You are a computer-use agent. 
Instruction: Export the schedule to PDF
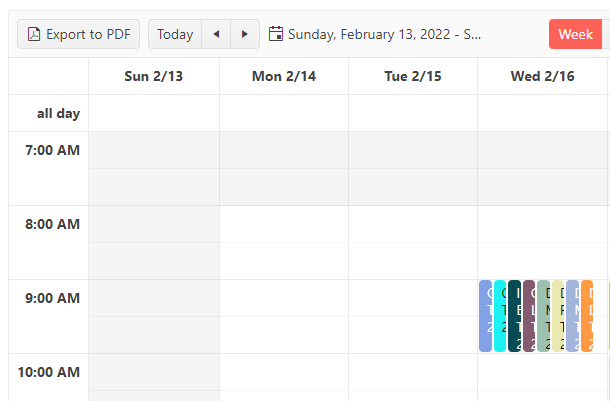point(79,34)
